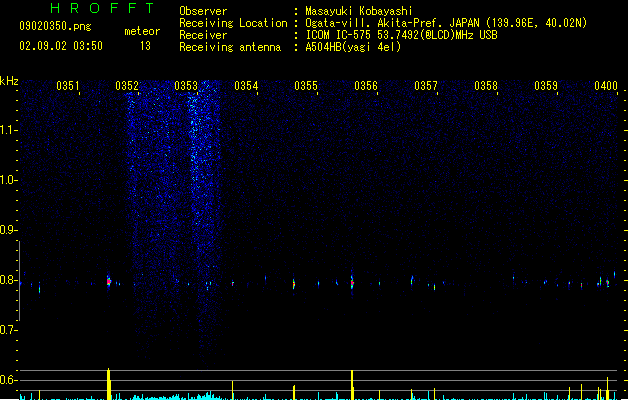629x400 pixels.
Task: Click the meteor echo just before 0355
Action: point(294,284)
